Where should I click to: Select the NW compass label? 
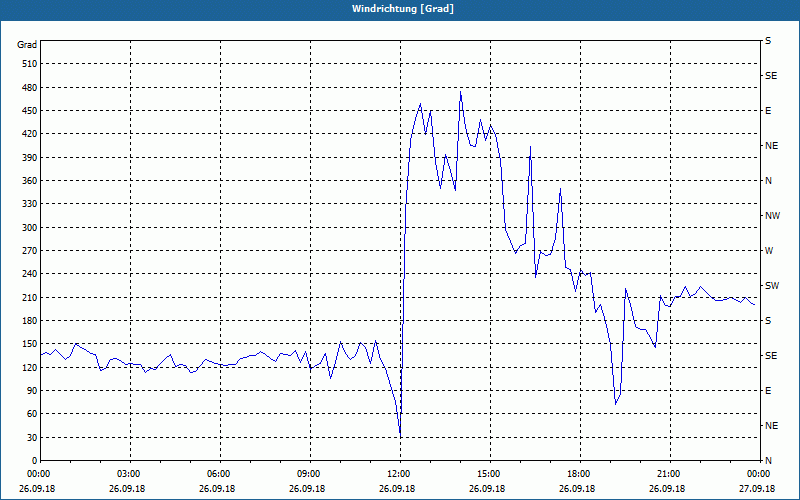point(772,216)
